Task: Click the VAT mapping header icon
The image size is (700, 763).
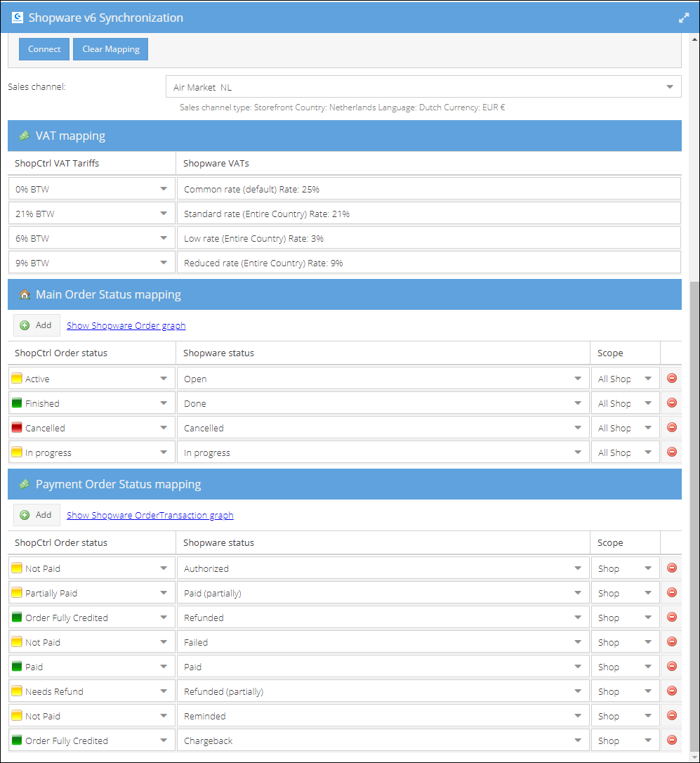Action: [24, 136]
